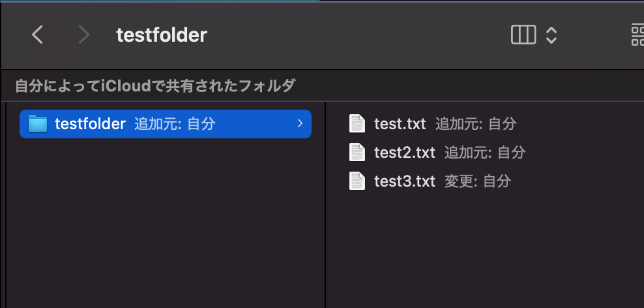Click the testfolder name in first column
This screenshot has width=644, height=308.
point(90,123)
